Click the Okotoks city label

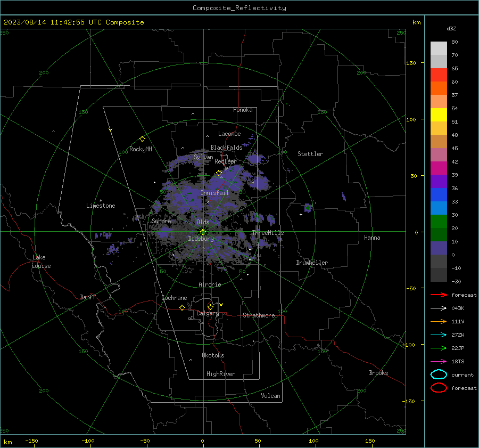point(213,355)
